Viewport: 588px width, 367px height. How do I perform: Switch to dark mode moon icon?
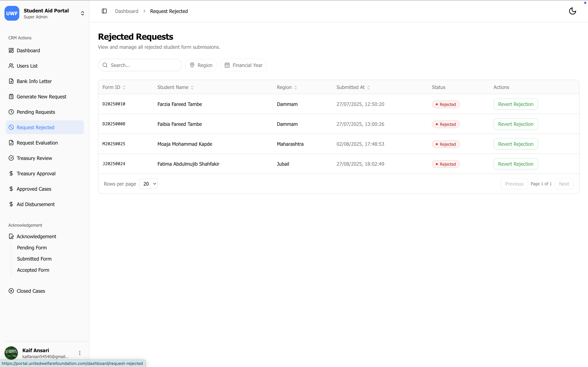coord(572,11)
